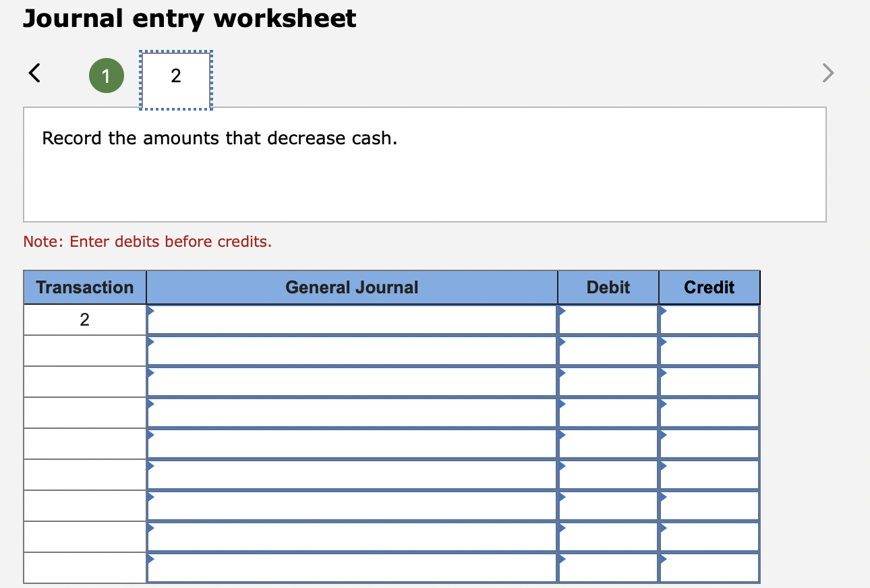
Task: Select the Credit cell in the fifth row
Action: tap(709, 444)
